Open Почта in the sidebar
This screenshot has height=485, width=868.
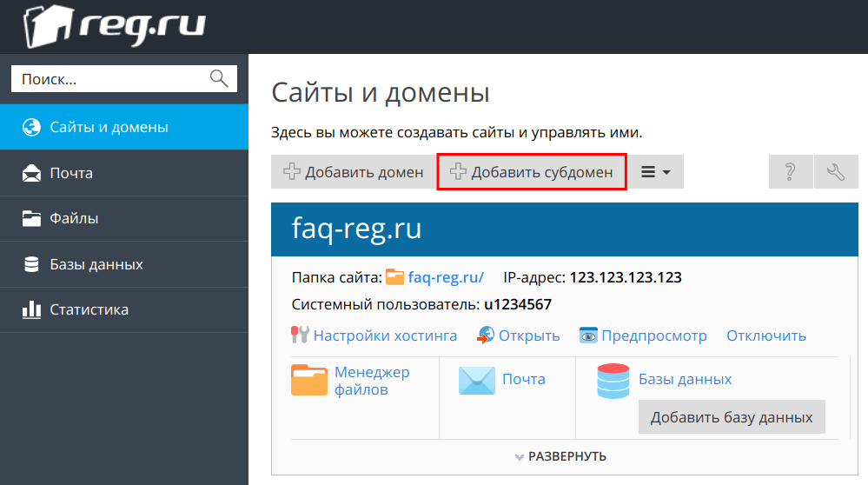click(x=124, y=173)
